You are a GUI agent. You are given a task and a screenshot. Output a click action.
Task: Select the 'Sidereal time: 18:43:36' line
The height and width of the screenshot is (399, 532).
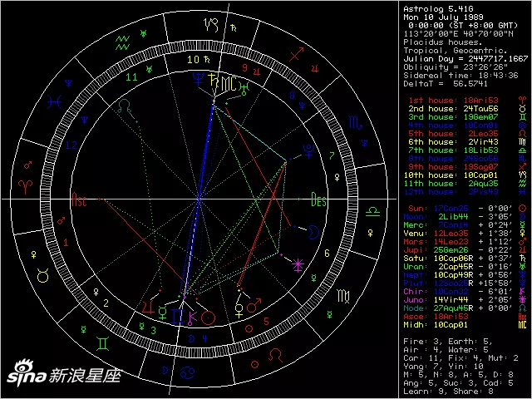click(461, 76)
